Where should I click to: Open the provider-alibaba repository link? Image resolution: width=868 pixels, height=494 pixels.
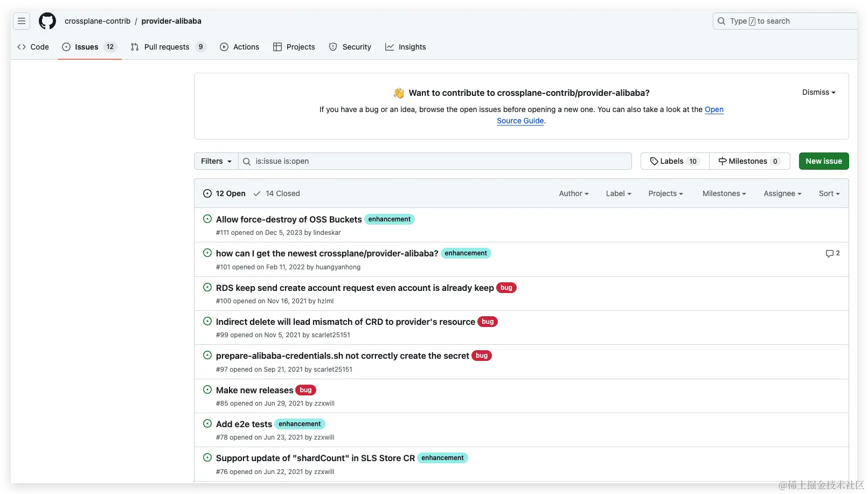pos(171,21)
